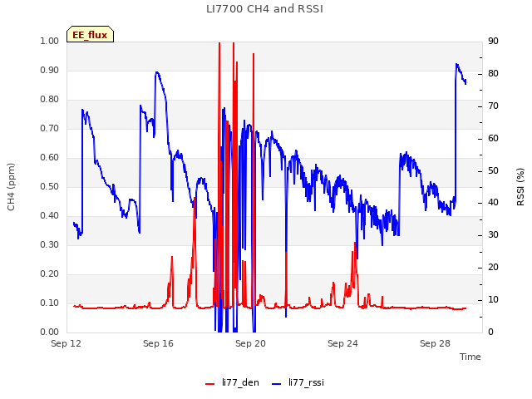The image size is (532, 399).
Task: Select the CH4 (ppm) axis title
Action: click(11, 187)
